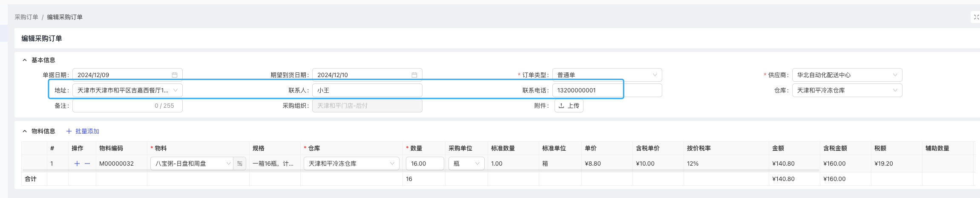This screenshot has height=198, width=980.
Task: Click the fullscreen expand icon at top right
Action: pos(977,17)
